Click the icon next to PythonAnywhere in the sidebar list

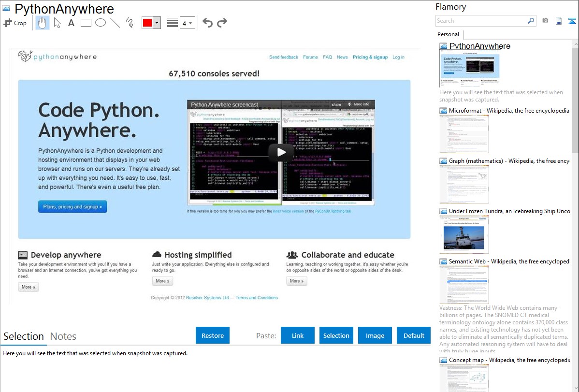click(443, 46)
